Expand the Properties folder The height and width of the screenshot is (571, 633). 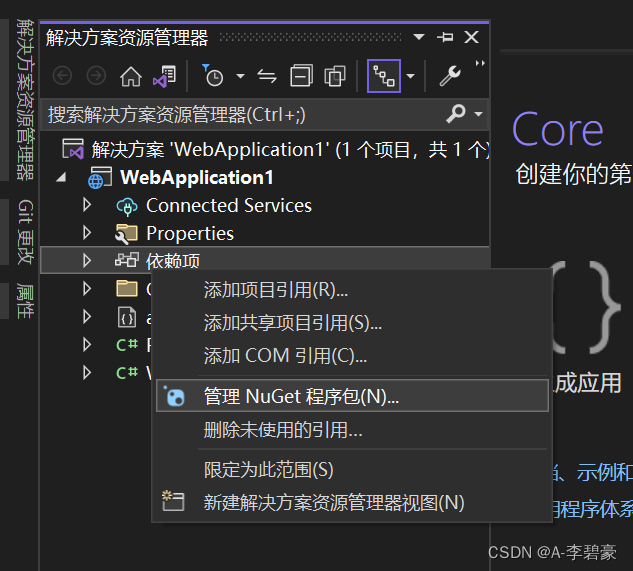[x=86, y=233]
